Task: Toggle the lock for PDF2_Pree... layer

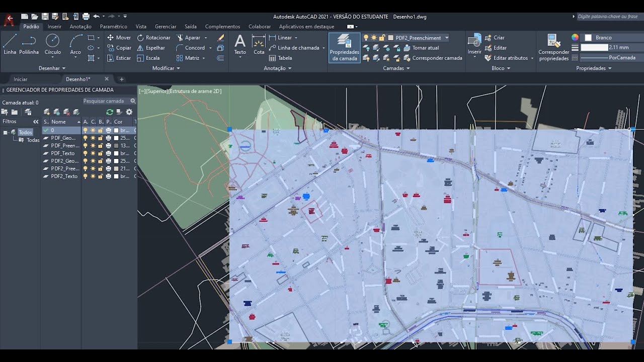Action: [101, 169]
